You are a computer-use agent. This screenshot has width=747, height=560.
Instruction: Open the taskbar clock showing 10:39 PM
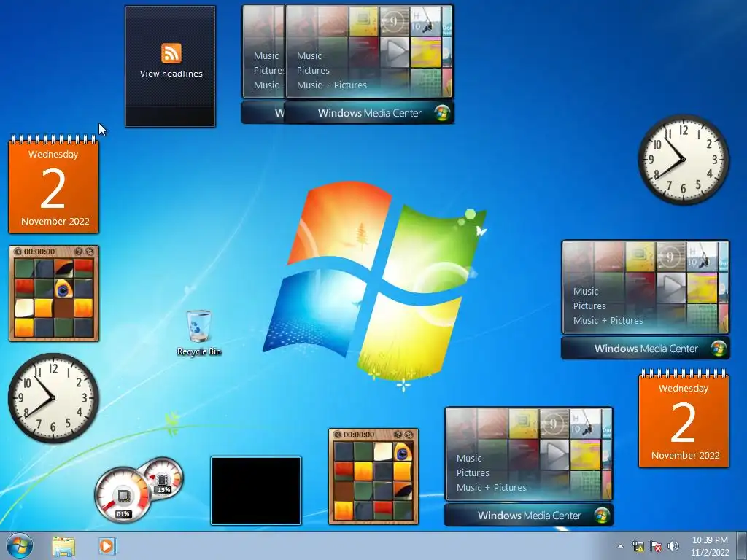click(x=710, y=546)
